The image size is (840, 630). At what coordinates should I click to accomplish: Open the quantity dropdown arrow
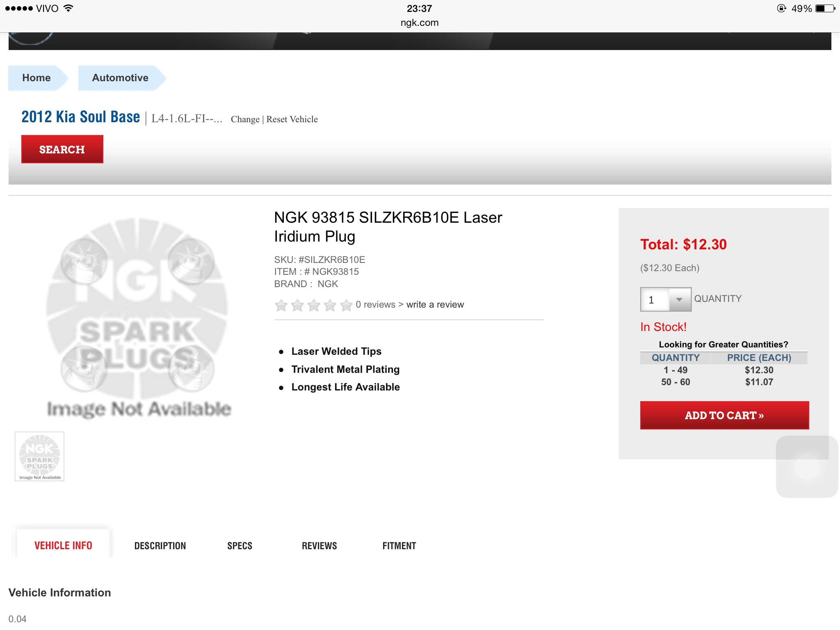click(x=679, y=299)
